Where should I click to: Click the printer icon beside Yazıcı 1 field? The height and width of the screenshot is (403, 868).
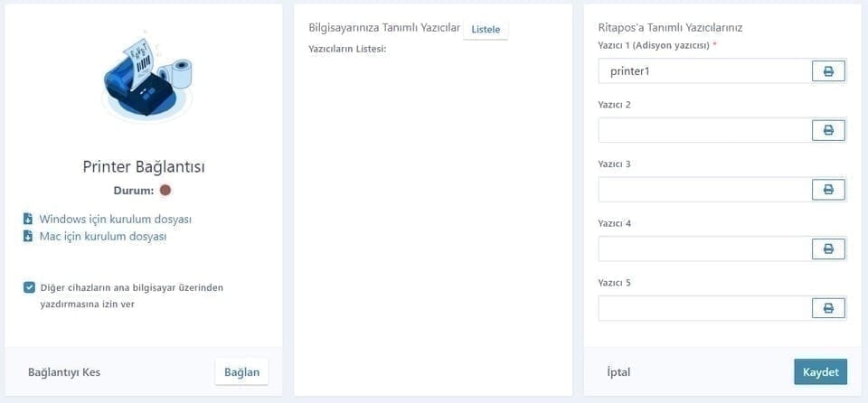tap(828, 71)
